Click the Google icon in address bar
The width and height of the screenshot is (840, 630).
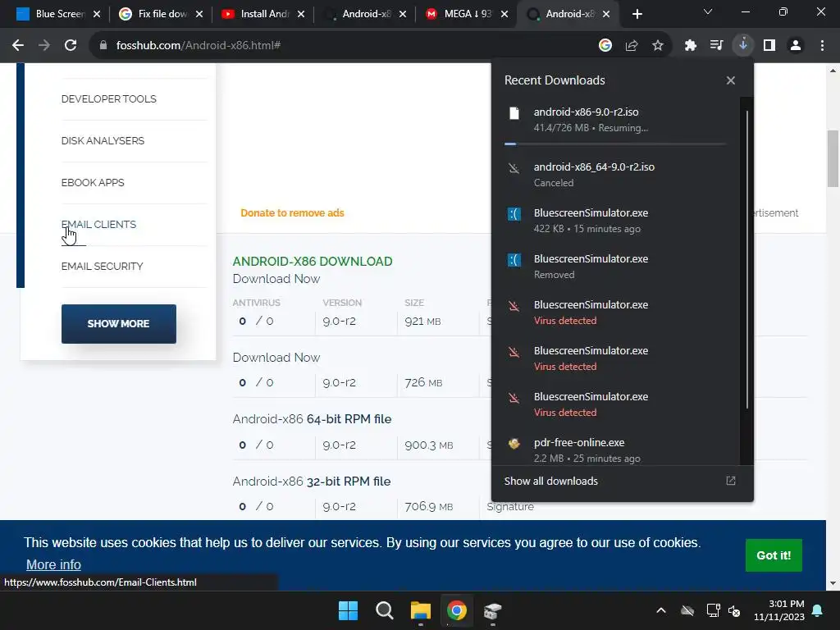[605, 46]
